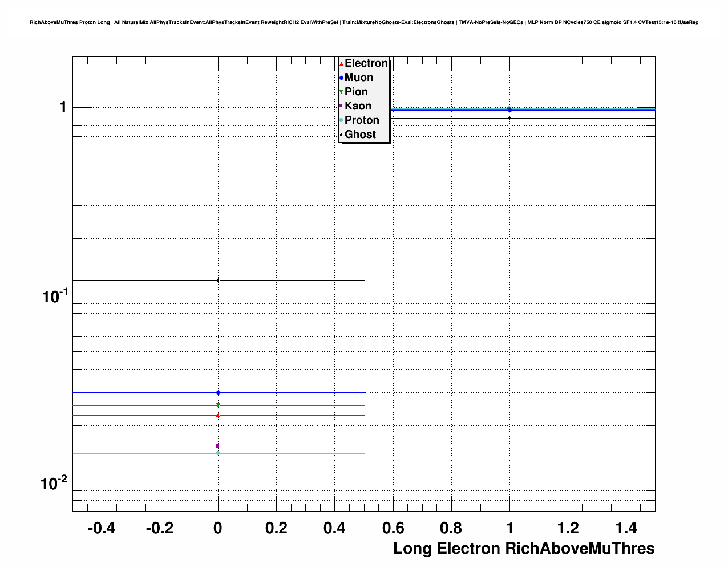Select the purple Kaon square legend marker
Screen dimensions: 728x568
click(x=341, y=106)
